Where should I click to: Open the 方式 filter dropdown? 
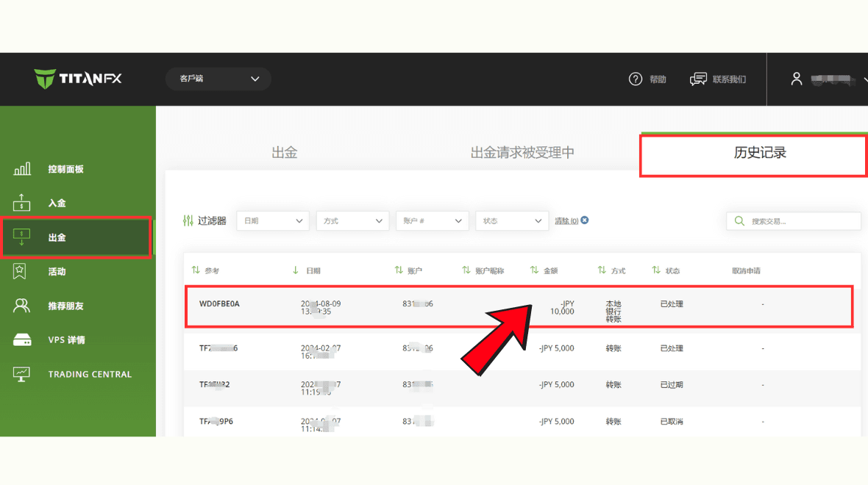352,220
